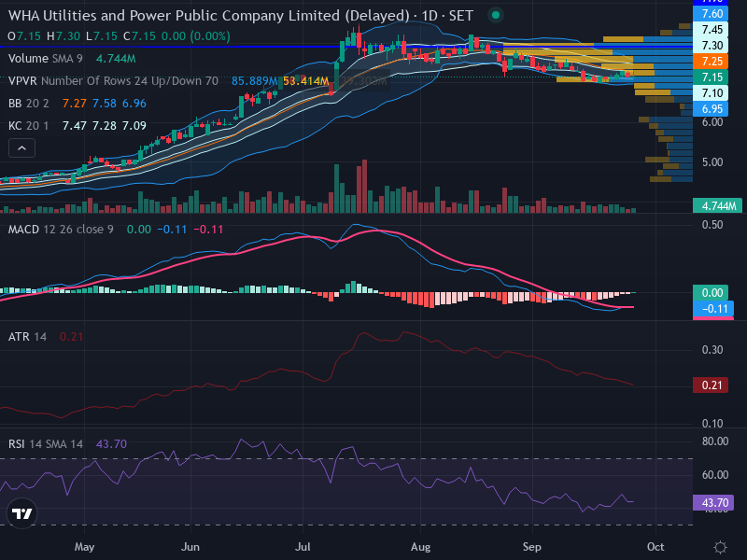Screen dimensions: 747x560
Task: Click the Jun label on the time axis
Action: click(x=190, y=547)
